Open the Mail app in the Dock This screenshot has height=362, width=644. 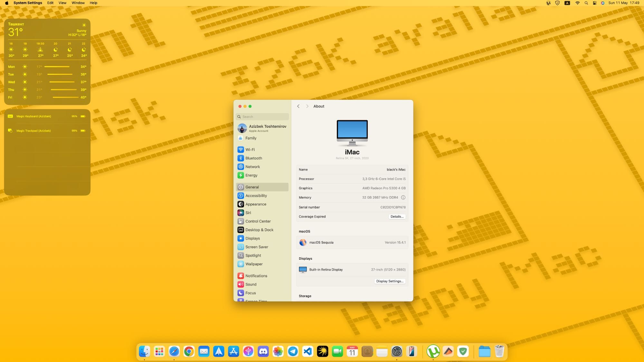pyautogui.click(x=204, y=351)
